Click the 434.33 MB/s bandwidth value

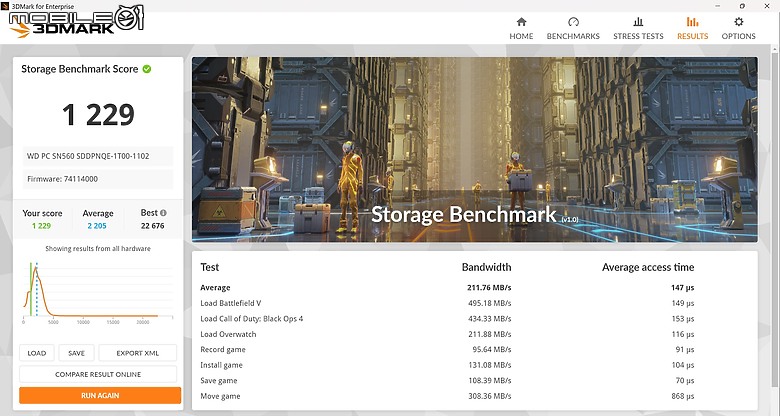pos(489,318)
